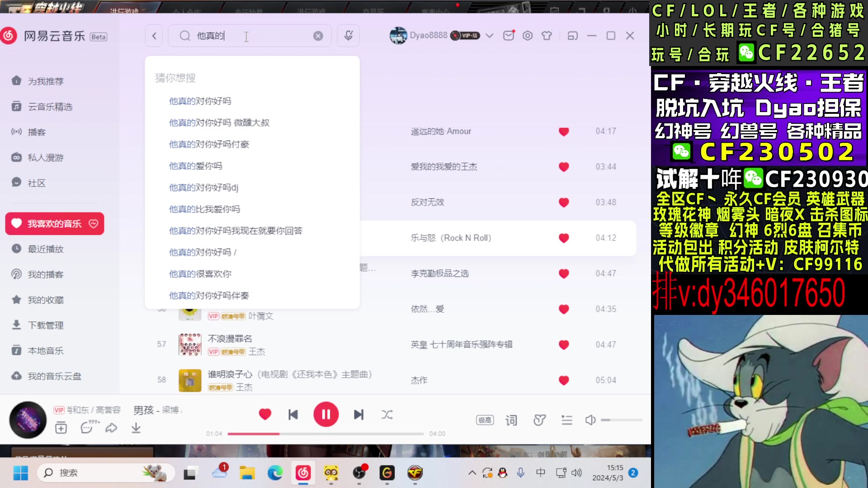Viewport: 868px width, 488px height.
Task: Unlike the song in album 反对无效
Action: click(x=564, y=202)
